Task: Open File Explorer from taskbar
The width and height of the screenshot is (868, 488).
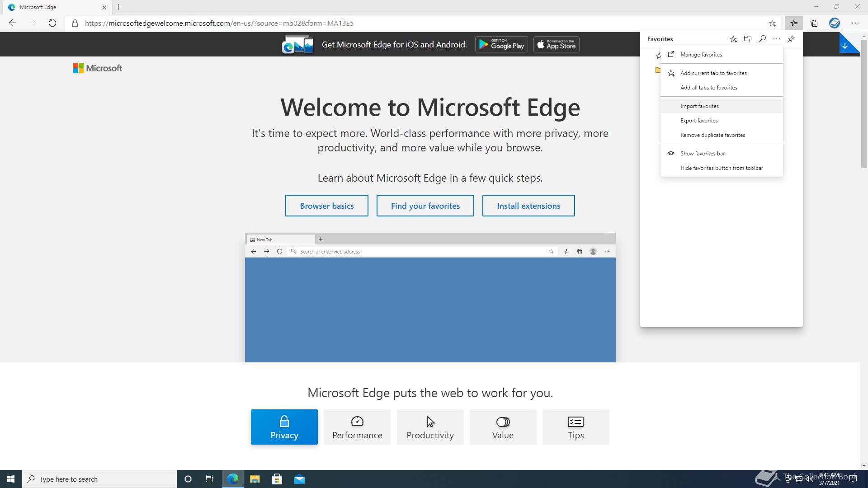Action: (x=255, y=479)
